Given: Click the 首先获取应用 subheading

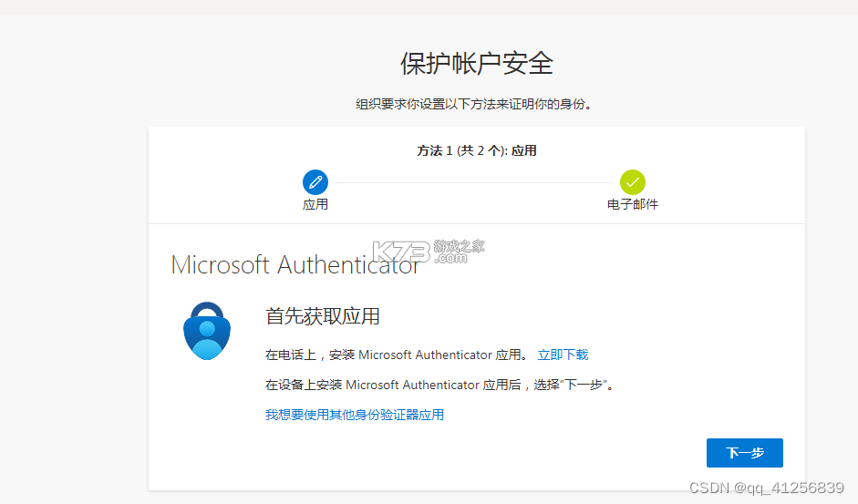Looking at the screenshot, I should coord(322,316).
